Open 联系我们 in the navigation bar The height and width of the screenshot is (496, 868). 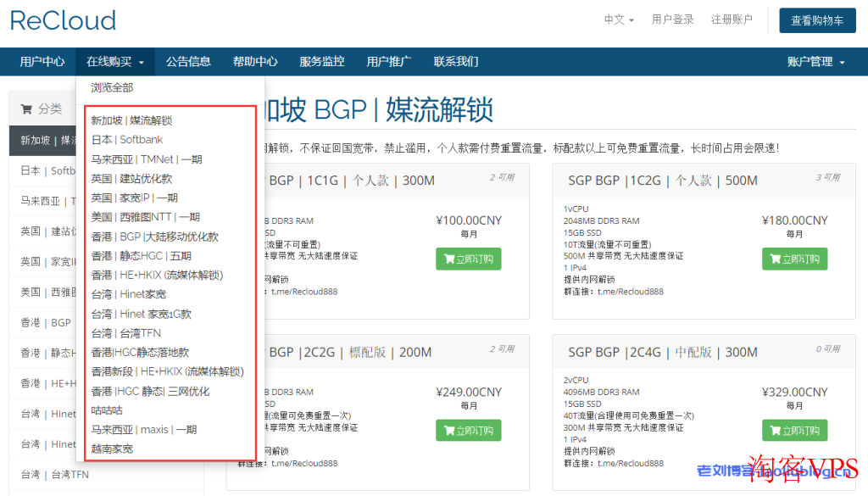pyautogui.click(x=455, y=61)
